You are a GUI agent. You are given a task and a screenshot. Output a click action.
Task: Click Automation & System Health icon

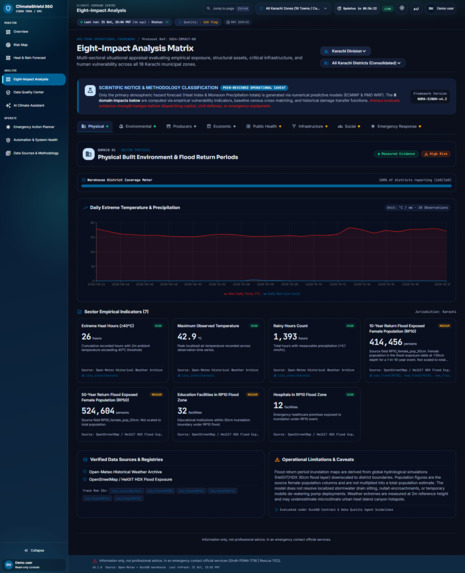tap(8, 140)
